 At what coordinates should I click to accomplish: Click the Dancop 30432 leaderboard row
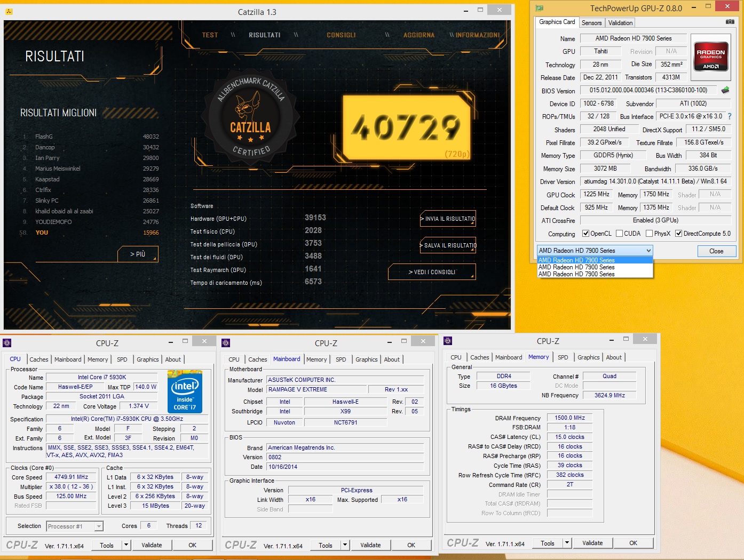91,147
